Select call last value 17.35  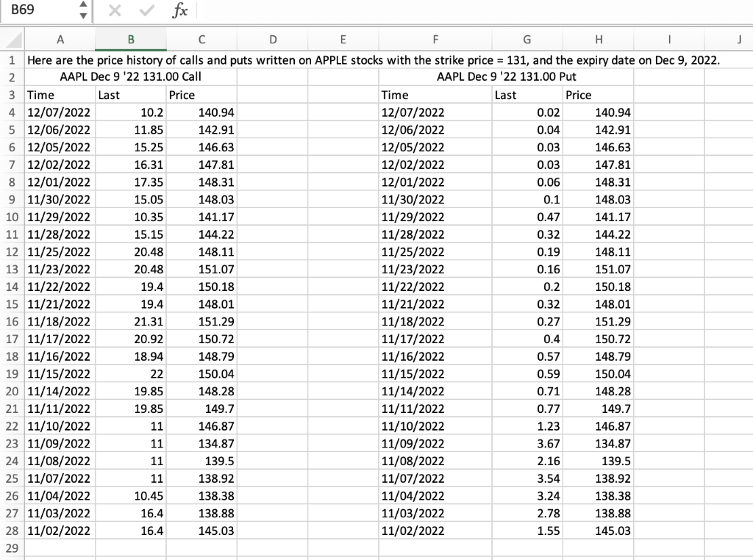tap(131, 182)
